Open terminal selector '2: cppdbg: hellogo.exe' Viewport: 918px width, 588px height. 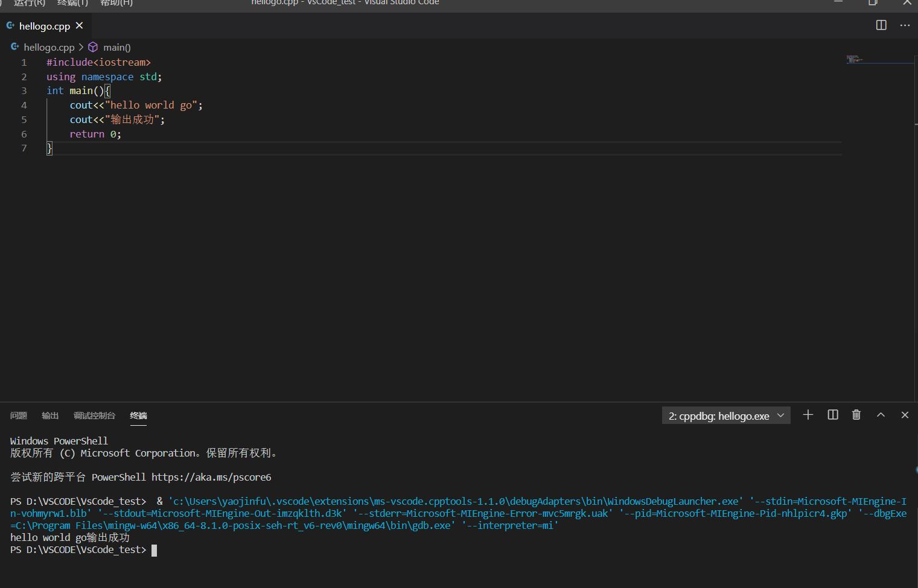pos(726,416)
